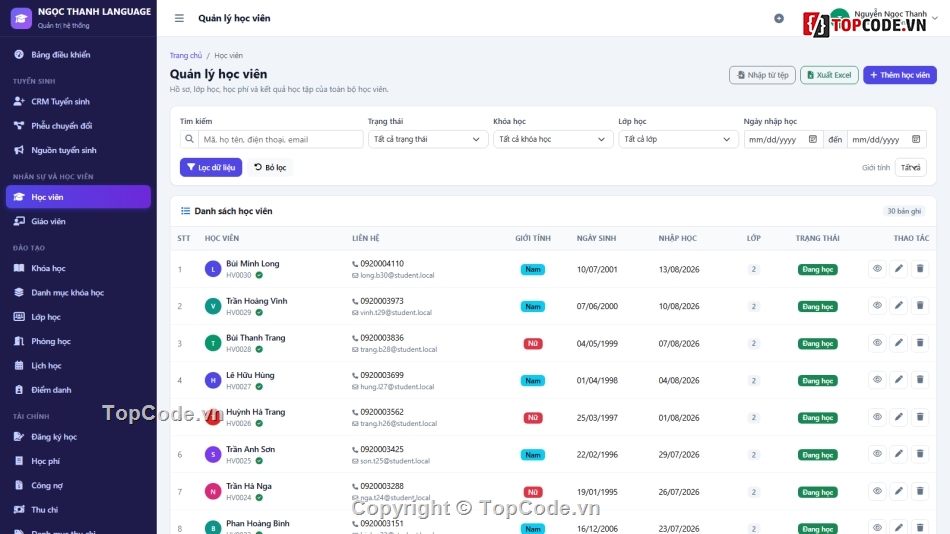Delete student Lê Hữu Hùng
950x534 pixels.
pos(920,380)
